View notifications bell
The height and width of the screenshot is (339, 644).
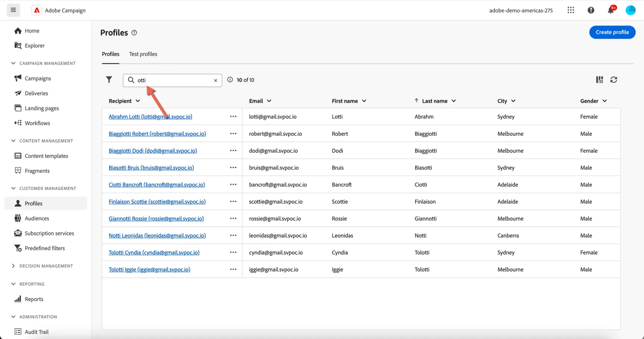click(x=611, y=10)
